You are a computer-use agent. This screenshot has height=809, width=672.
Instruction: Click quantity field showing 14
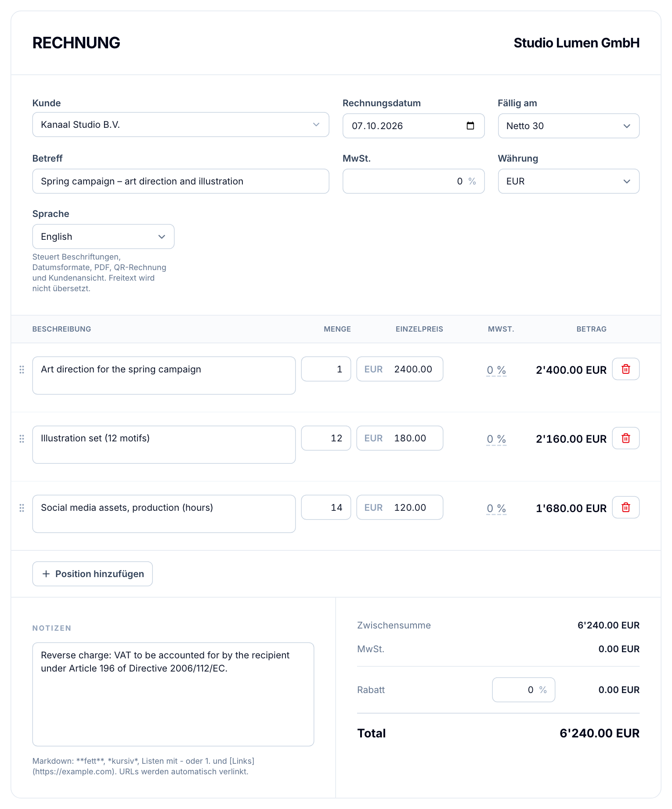click(x=326, y=507)
